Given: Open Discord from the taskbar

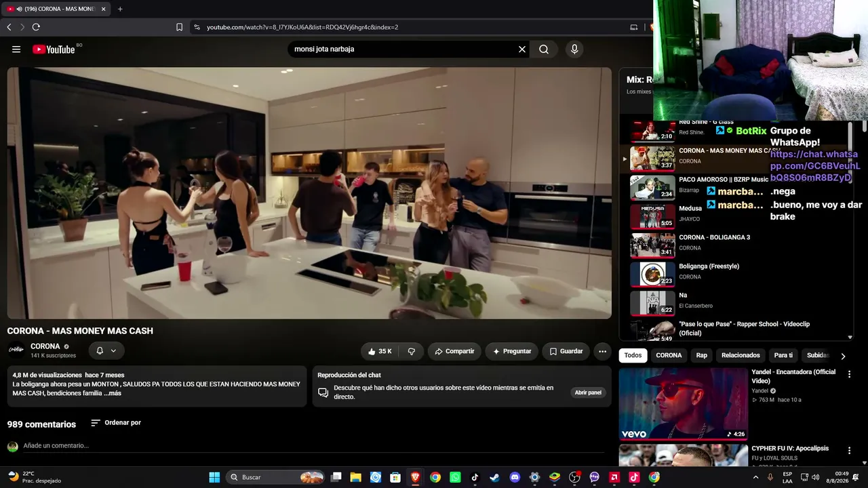Looking at the screenshot, I should coord(515,477).
